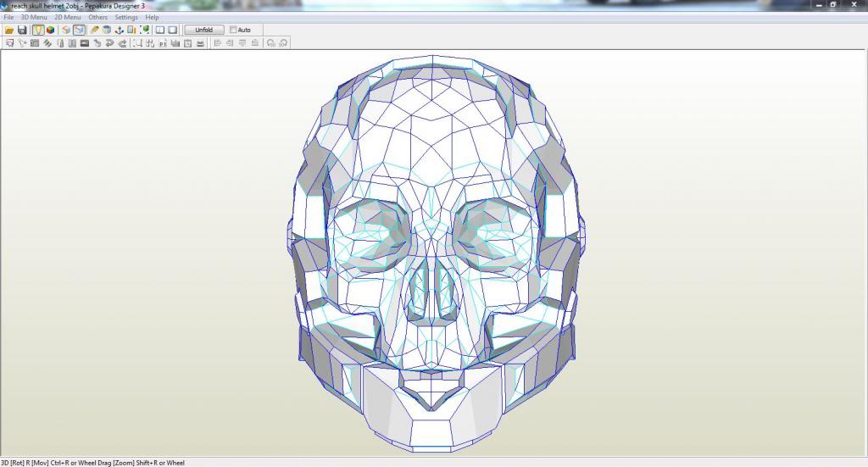Click the Unfold button
Screen dimensions: 868x467
(x=204, y=30)
